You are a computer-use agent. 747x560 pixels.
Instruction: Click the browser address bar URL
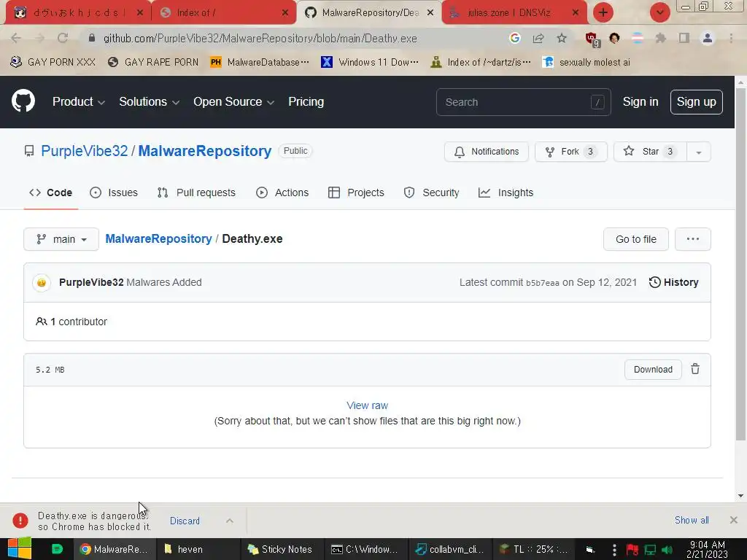pos(260,38)
